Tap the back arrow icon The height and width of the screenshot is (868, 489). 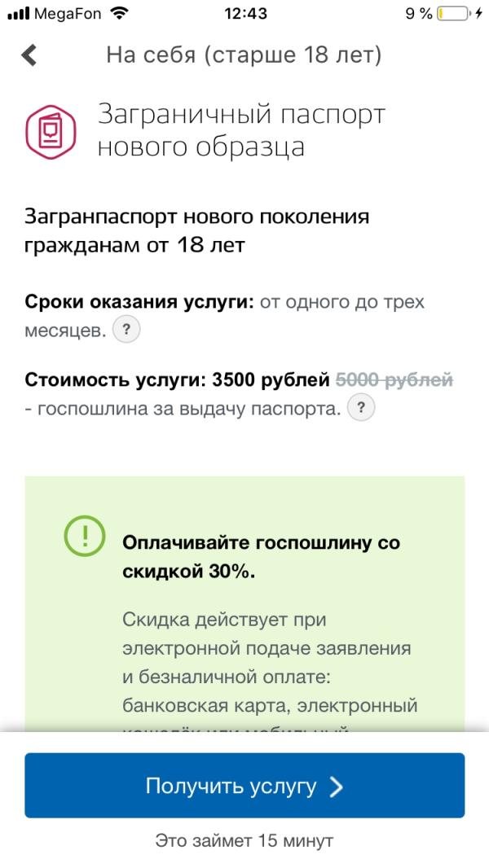(x=29, y=55)
